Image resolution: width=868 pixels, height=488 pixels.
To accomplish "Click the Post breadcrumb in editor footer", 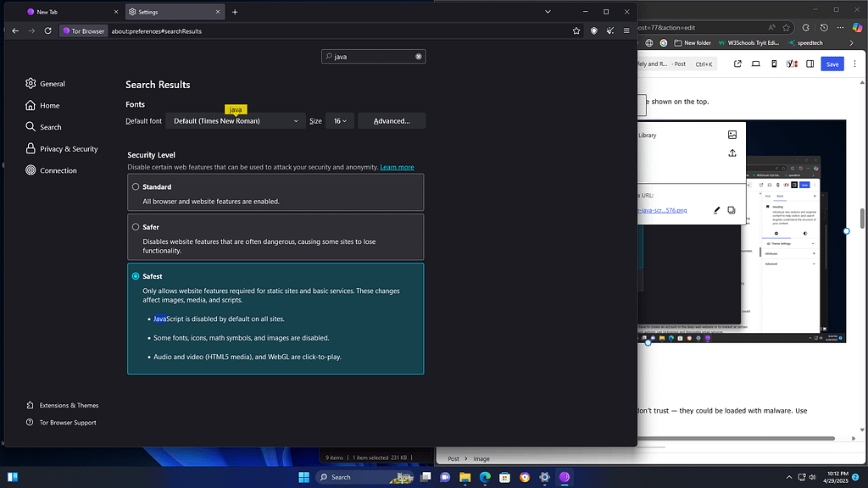I will coord(453,458).
